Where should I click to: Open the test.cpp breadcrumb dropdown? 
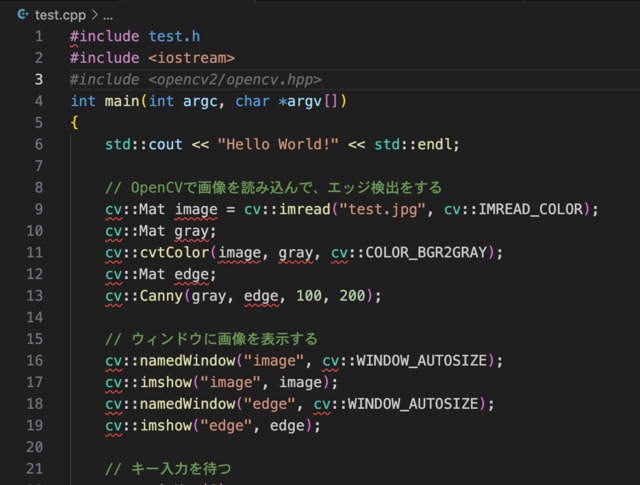[x=60, y=15]
